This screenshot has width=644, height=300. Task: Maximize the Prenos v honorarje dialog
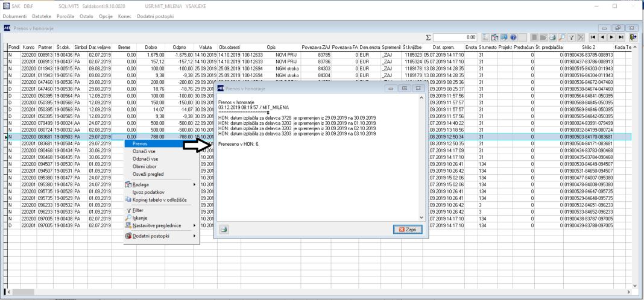pyautogui.click(x=405, y=88)
